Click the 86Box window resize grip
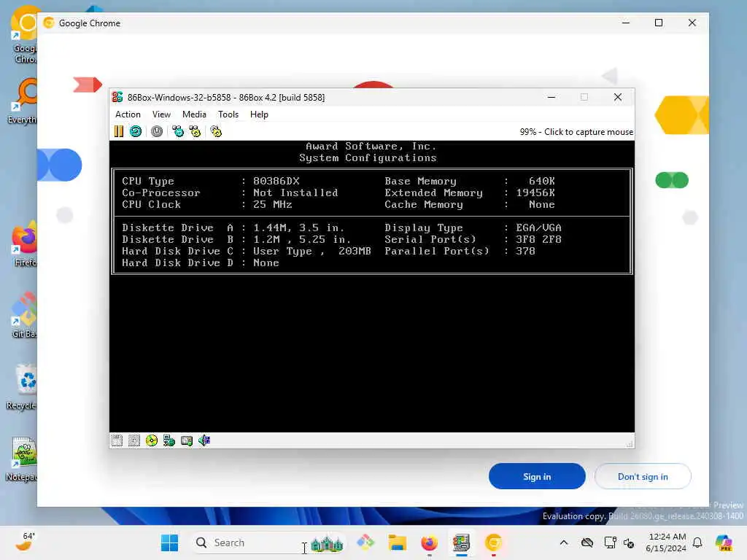 (630, 444)
